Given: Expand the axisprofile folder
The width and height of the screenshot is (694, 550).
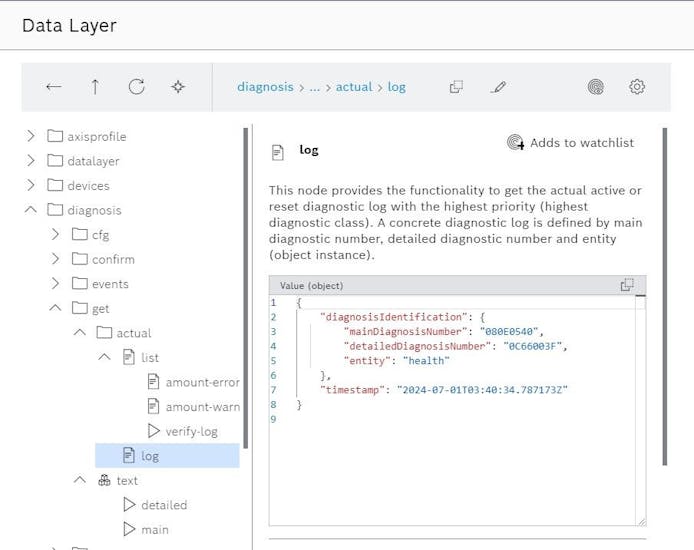Looking at the screenshot, I should pyautogui.click(x=31, y=136).
